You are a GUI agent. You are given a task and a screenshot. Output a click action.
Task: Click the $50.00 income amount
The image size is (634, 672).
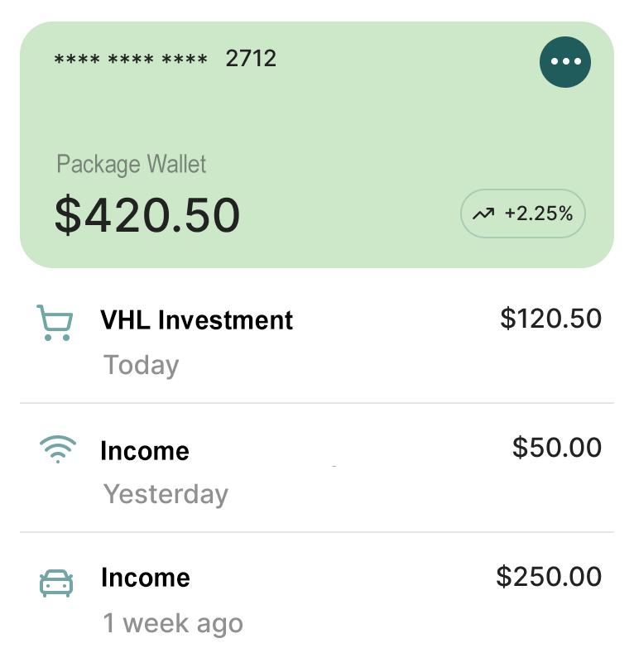[x=557, y=447]
